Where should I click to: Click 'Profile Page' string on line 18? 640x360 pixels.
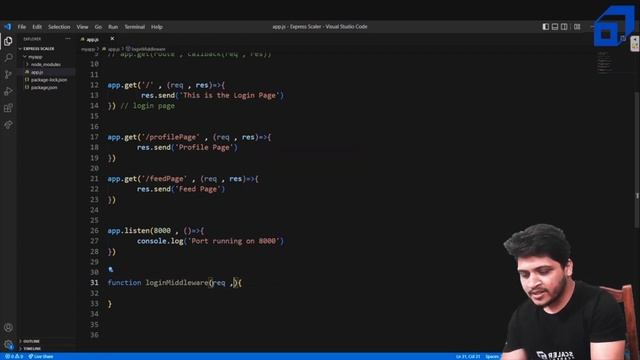coord(204,147)
